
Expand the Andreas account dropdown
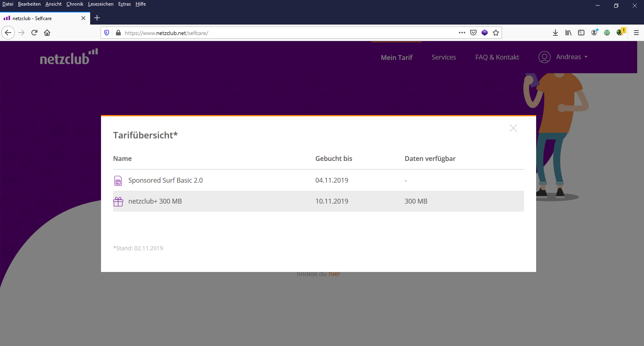tap(572, 57)
